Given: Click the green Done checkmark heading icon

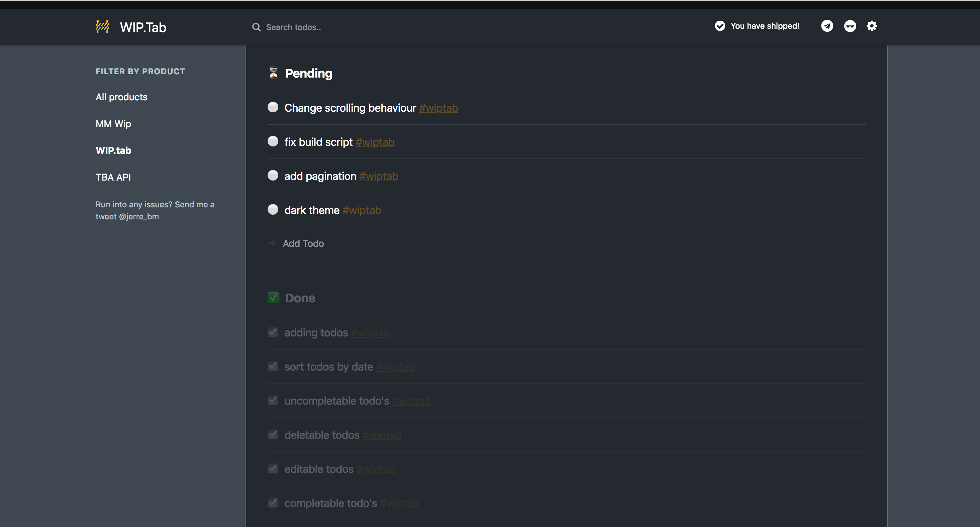Looking at the screenshot, I should pyautogui.click(x=274, y=297).
